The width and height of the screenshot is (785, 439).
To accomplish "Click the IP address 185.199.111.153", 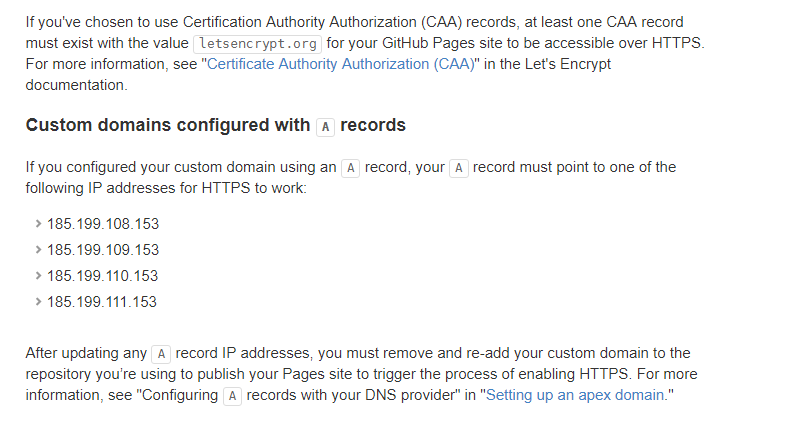I will (102, 302).
